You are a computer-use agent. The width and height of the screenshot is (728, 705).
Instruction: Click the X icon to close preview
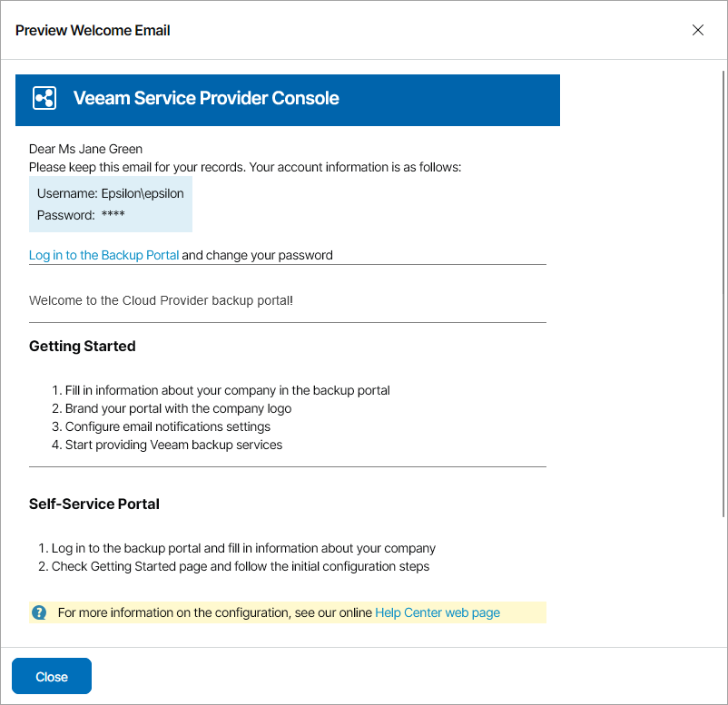pos(697,30)
